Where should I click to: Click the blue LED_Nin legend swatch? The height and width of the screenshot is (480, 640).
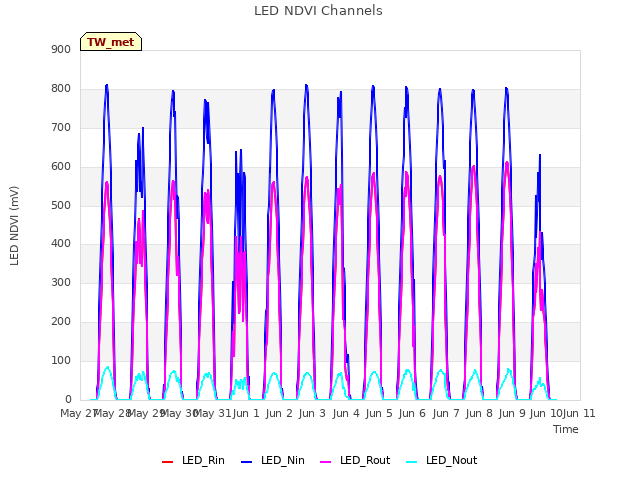pos(247,461)
